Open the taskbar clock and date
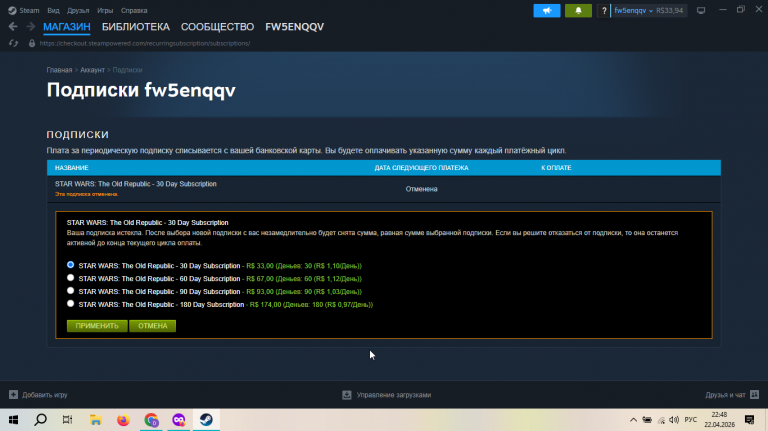This screenshot has width=768, height=431. point(720,420)
